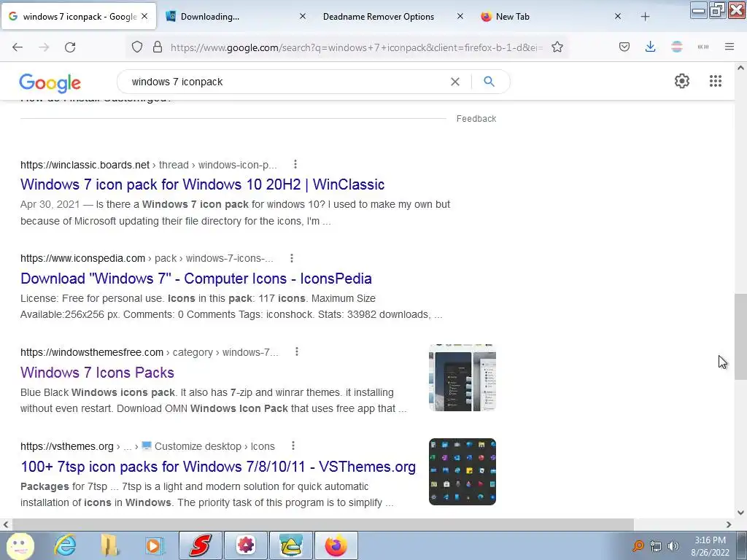Click the Feedback link
This screenshot has height=560, width=747.
point(476,119)
